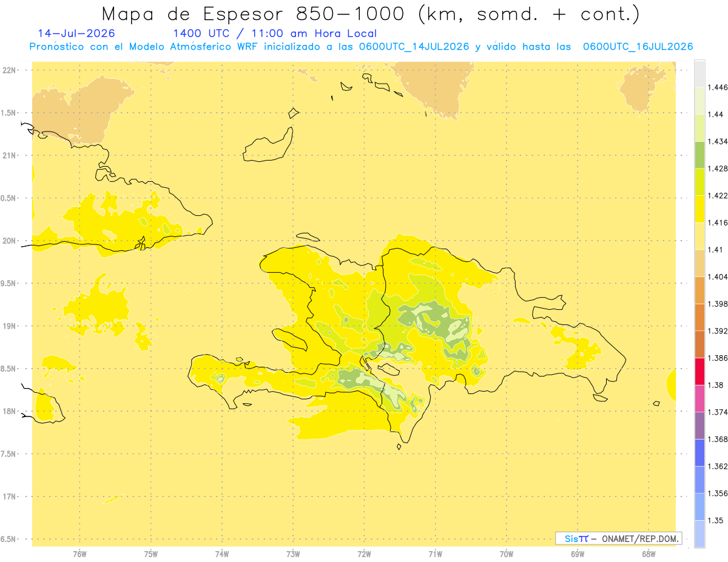Click the longitude label '70W'

point(506,554)
